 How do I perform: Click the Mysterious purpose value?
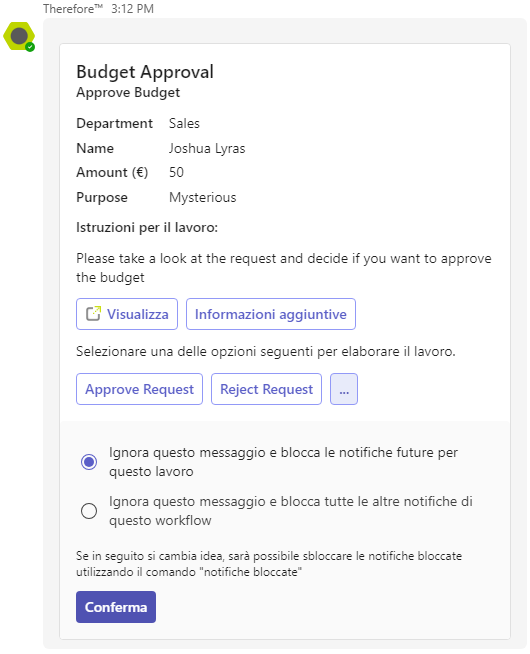pyautogui.click(x=202, y=197)
